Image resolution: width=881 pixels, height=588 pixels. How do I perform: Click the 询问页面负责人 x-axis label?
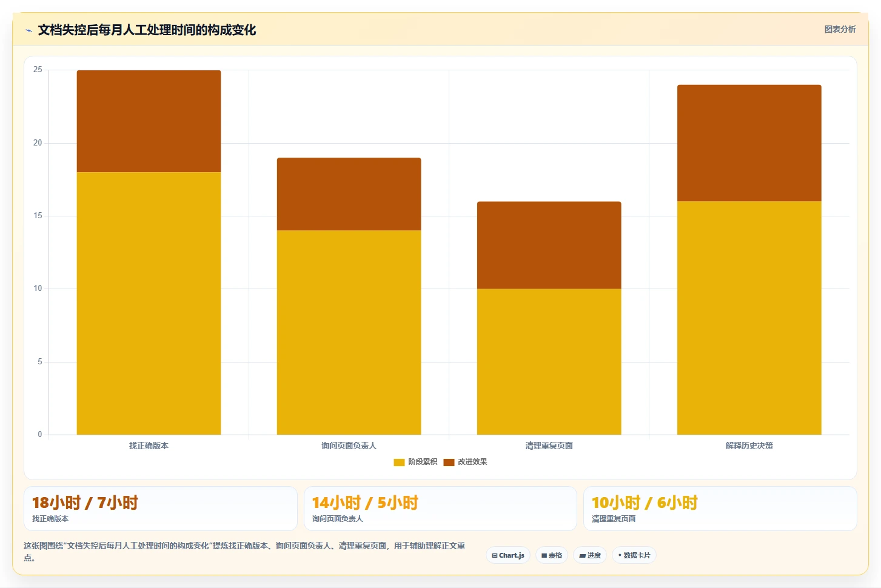349,446
